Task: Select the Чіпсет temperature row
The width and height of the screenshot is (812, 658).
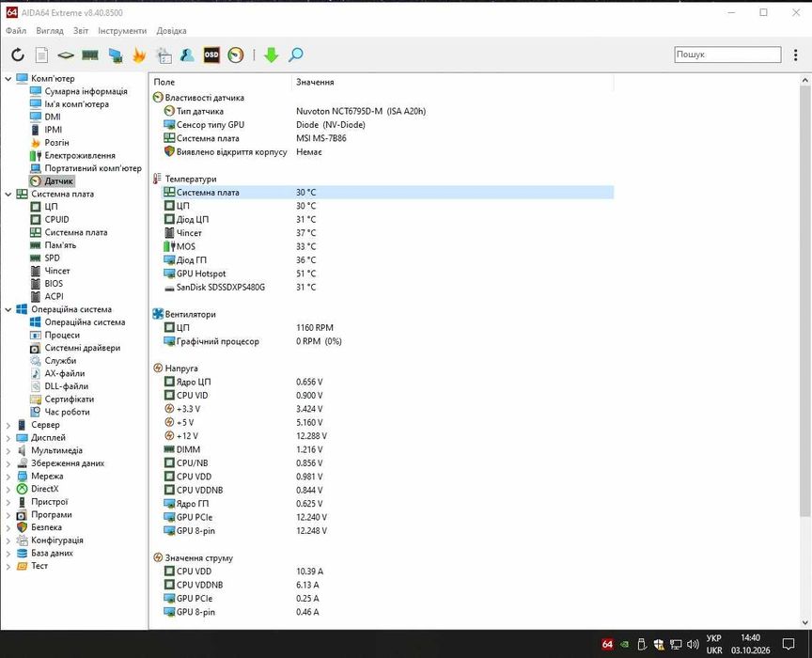Action: click(387, 233)
